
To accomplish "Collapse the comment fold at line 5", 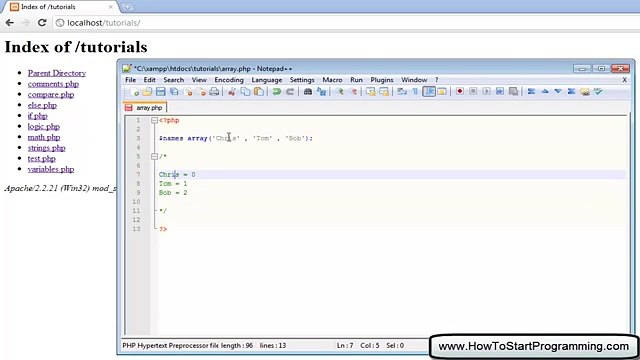I will [x=154, y=156].
